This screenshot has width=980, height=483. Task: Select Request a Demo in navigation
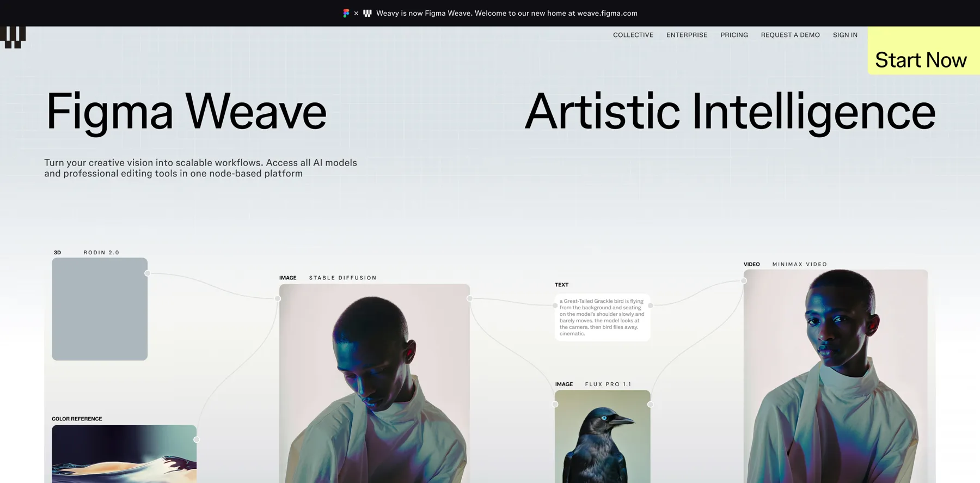[x=791, y=35]
